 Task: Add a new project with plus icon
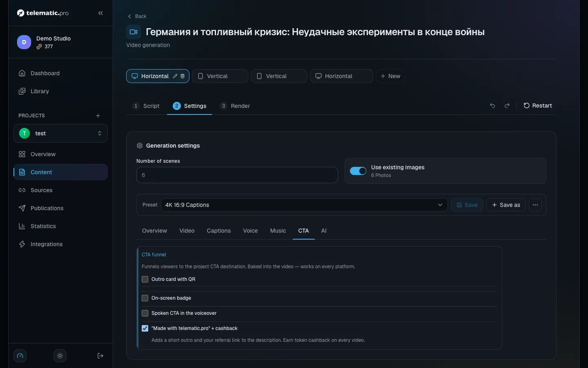click(98, 116)
